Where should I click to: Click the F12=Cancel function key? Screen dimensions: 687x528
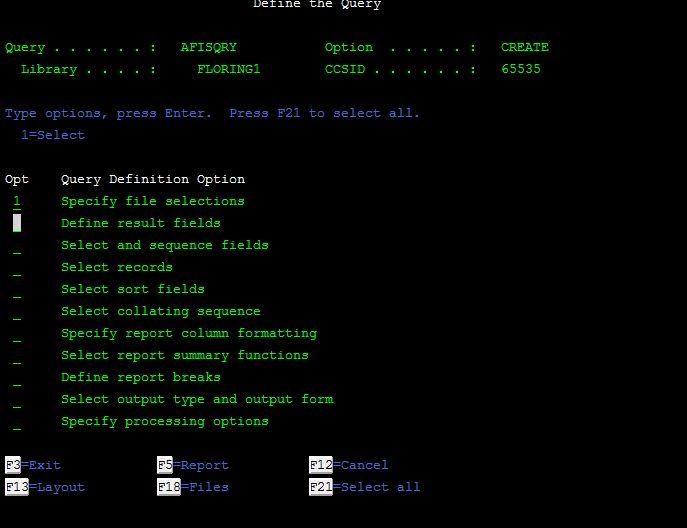(x=348, y=465)
